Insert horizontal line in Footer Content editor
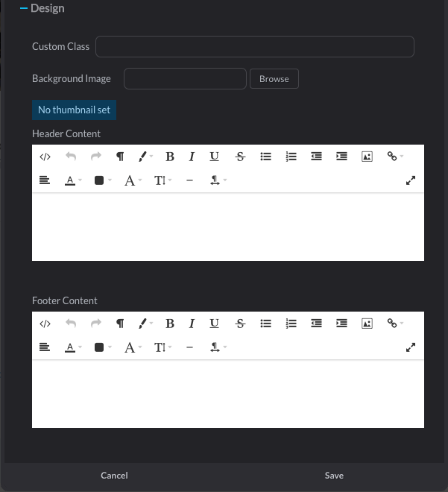This screenshot has width=448, height=492. click(x=189, y=347)
